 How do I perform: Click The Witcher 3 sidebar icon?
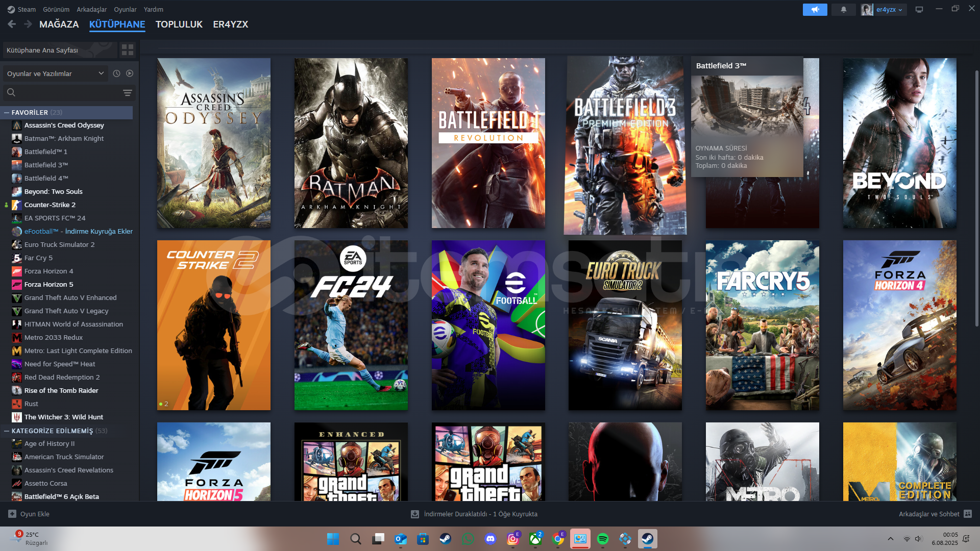point(17,417)
